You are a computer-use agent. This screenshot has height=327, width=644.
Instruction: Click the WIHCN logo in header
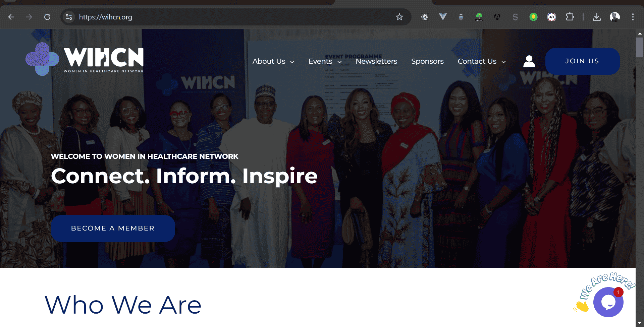[85, 59]
